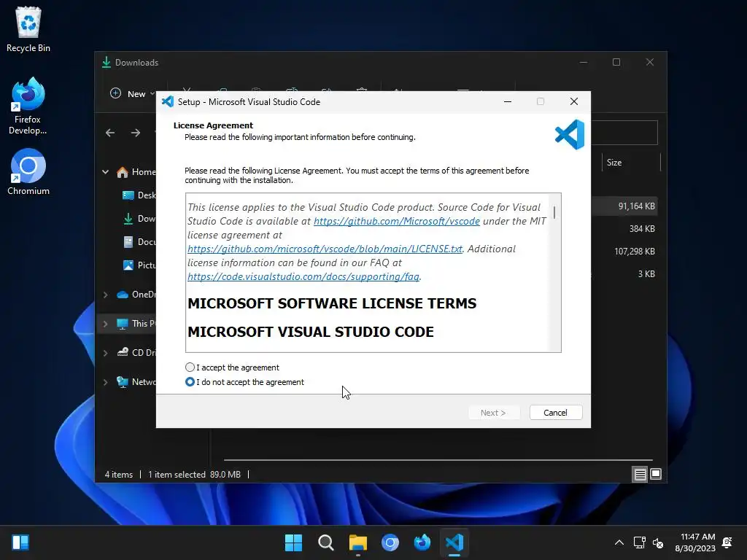Open the LICENSE.txt hyperlink
This screenshot has width=747, height=560.
coord(325,249)
